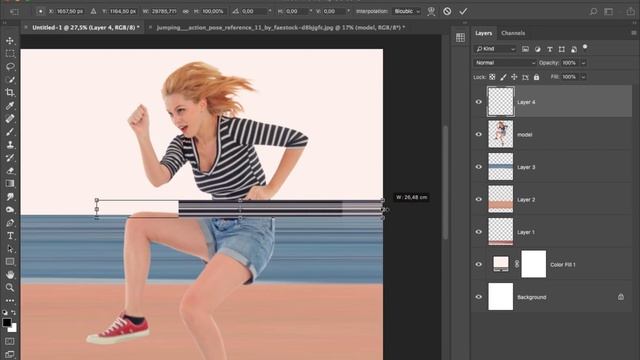The height and width of the screenshot is (360, 640).
Task: Hide the Layer 4 layer
Action: 478,102
